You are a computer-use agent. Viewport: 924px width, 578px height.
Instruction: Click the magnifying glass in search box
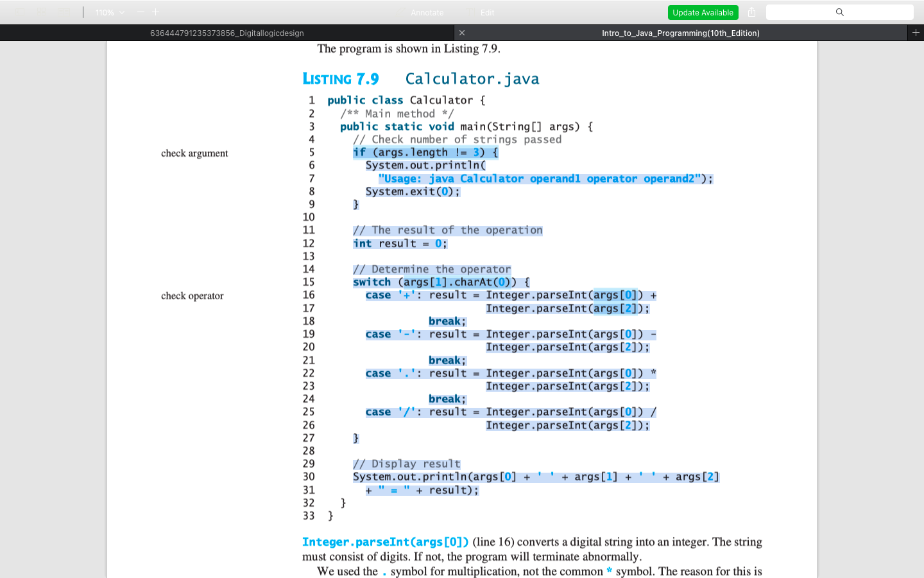tap(840, 12)
